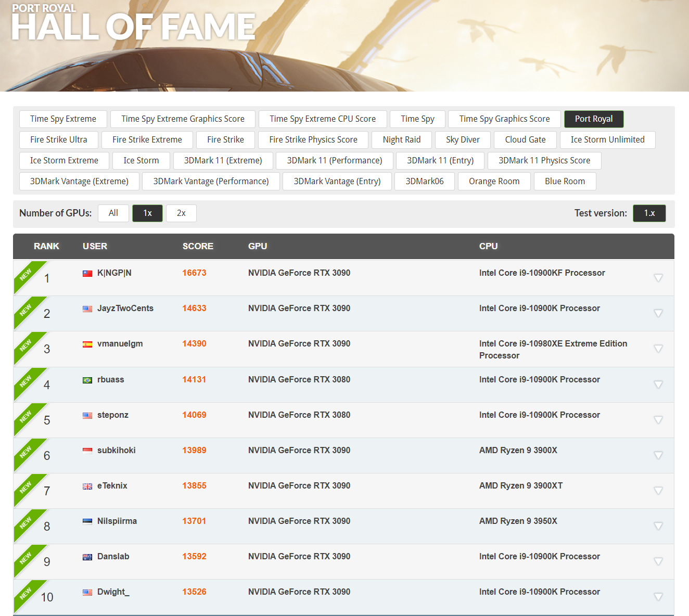Screen dimensions: 689x616
Task: Click the flag icon beside Nilspiirma
Action: [x=87, y=522]
